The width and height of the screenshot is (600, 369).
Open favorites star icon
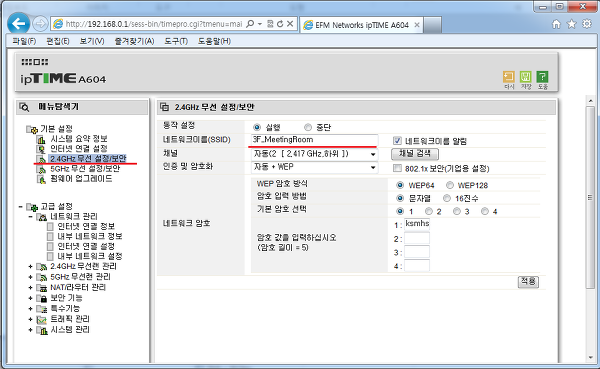[x=571, y=24]
